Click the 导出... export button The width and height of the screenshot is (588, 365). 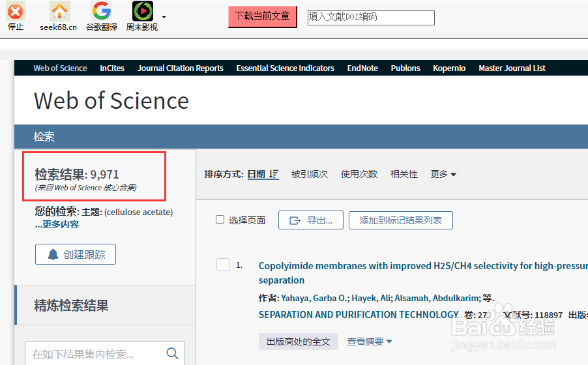(x=310, y=220)
